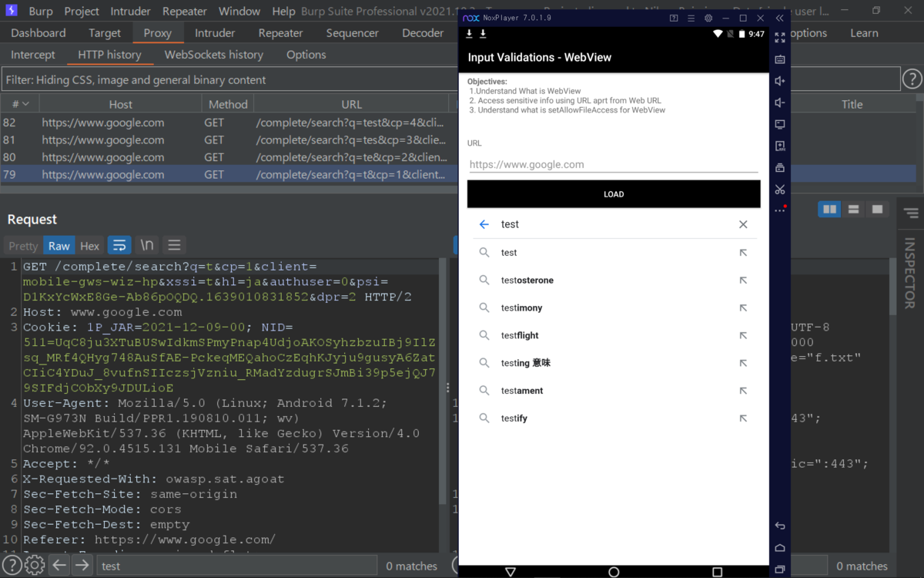
Task: Lower Nox volume with speaker-minus icon
Action: [780, 102]
